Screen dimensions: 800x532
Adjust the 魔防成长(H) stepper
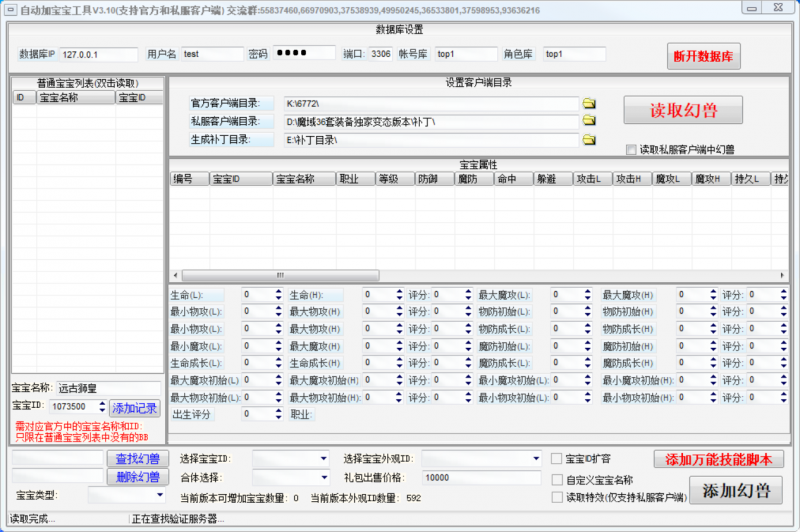(713, 363)
